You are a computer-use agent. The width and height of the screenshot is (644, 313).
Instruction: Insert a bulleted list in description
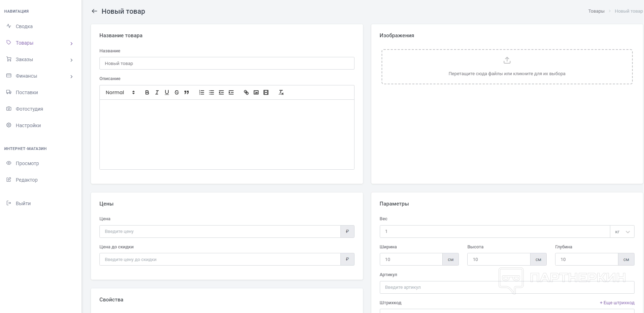(x=211, y=92)
